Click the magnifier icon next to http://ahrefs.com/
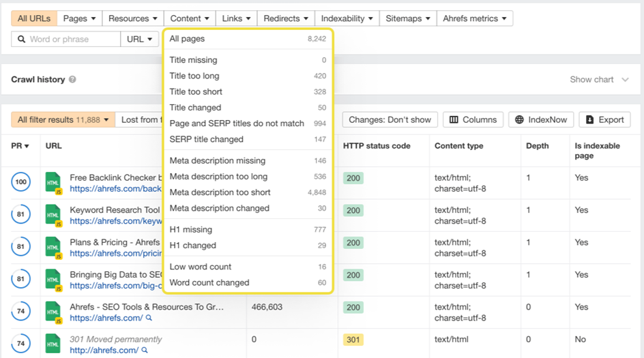 [x=145, y=350]
